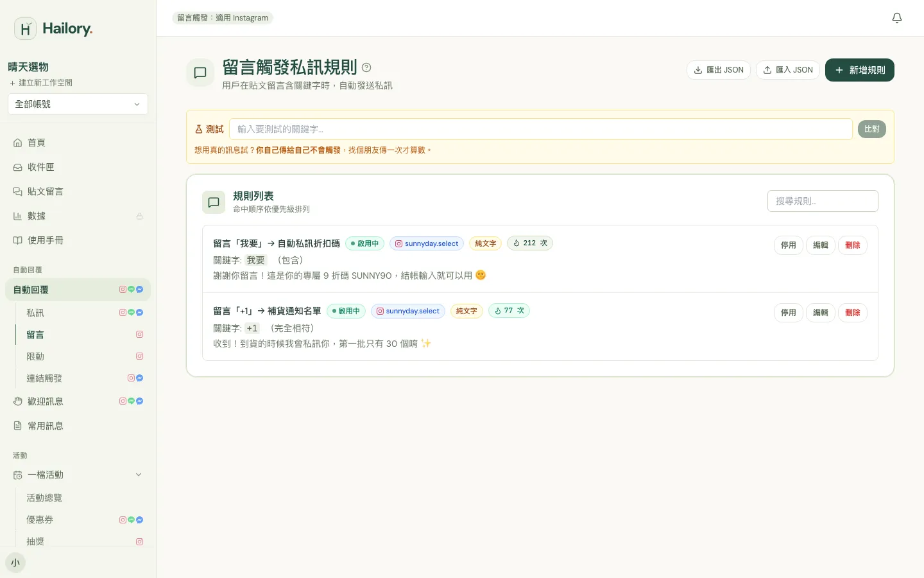The height and width of the screenshot is (578, 924).
Task: Click the 新增規則 button
Action: 860,70
